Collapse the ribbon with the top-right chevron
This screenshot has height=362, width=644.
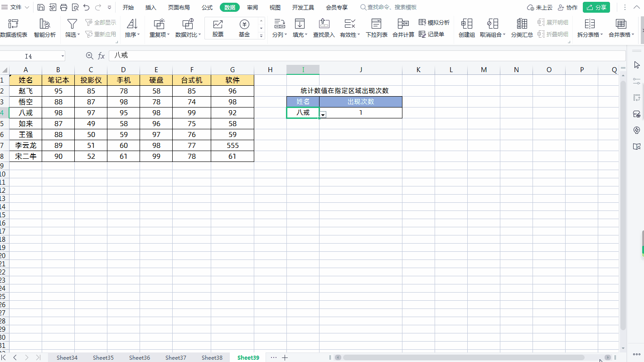[x=637, y=7]
